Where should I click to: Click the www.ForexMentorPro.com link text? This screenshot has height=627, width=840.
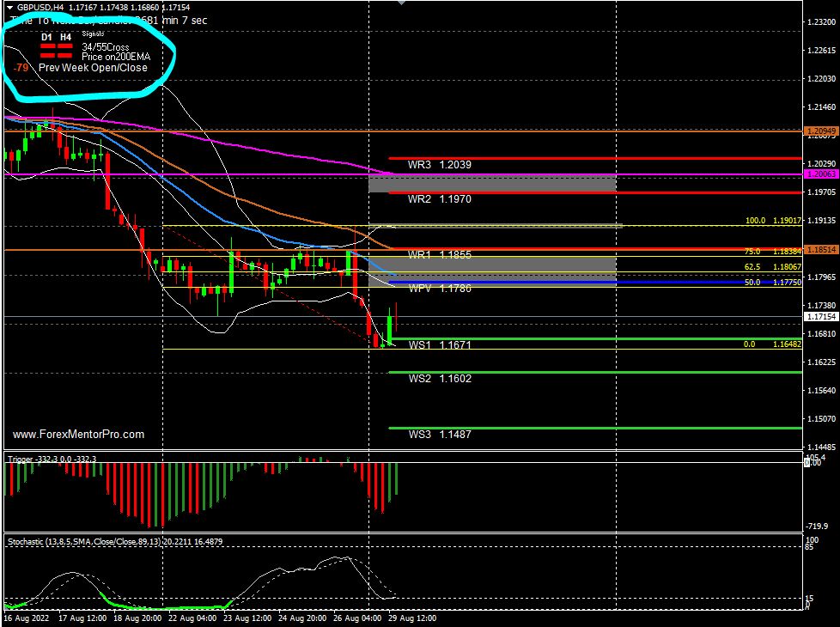78,435
